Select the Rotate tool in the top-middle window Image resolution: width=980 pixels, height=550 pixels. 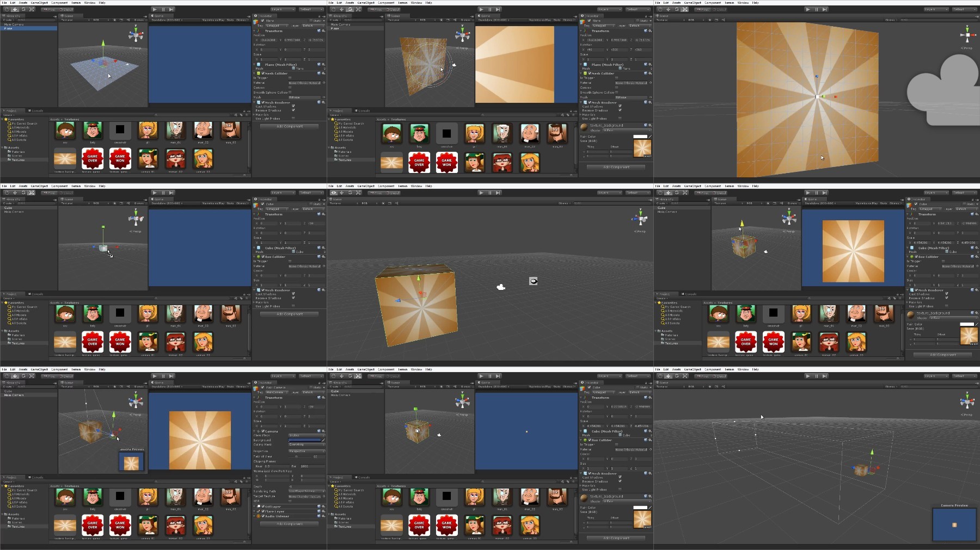(x=350, y=9)
